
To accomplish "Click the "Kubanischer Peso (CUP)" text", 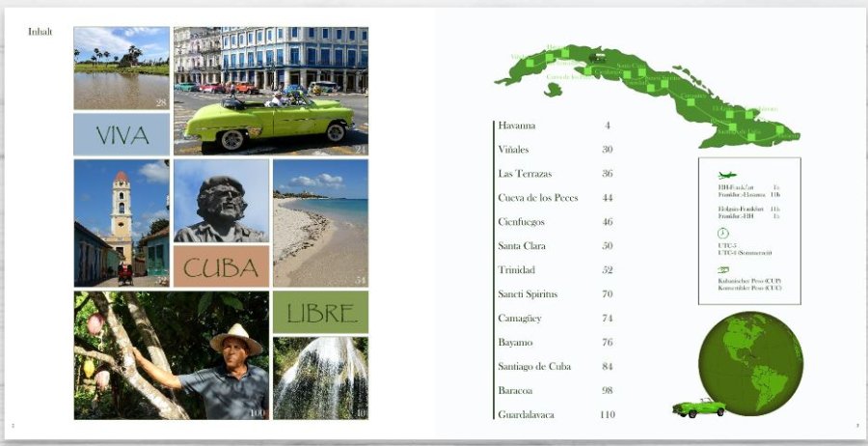I will pos(749,281).
